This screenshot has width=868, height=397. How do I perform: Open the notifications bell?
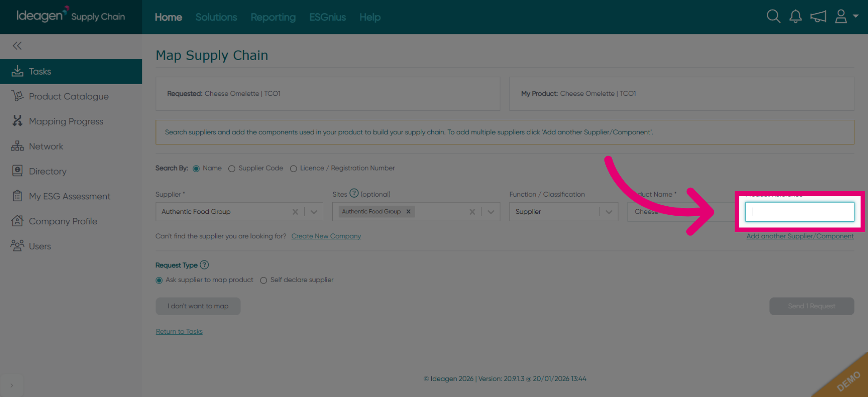796,17
